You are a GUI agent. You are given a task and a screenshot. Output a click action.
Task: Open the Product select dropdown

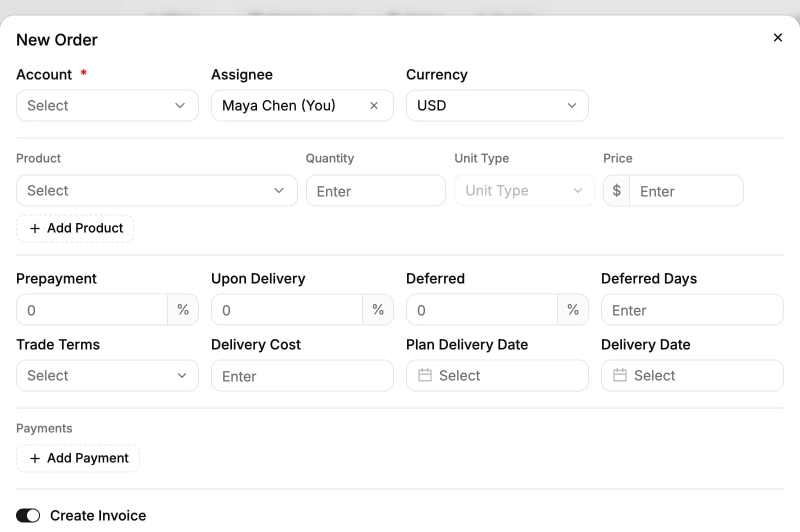pyautogui.click(x=156, y=190)
